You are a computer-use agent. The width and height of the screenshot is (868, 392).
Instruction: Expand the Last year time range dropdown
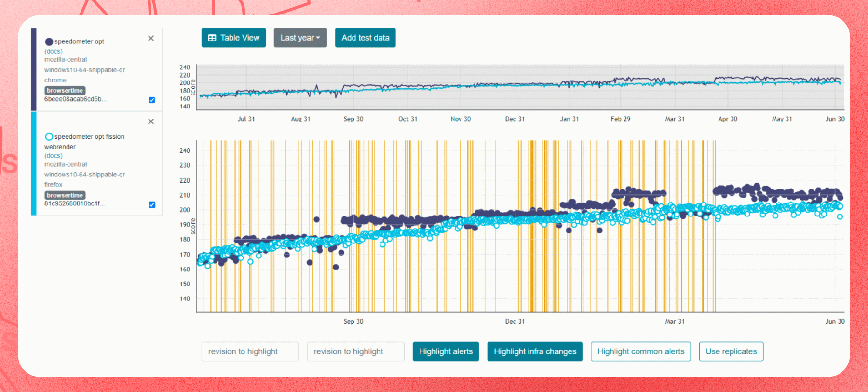tap(300, 38)
